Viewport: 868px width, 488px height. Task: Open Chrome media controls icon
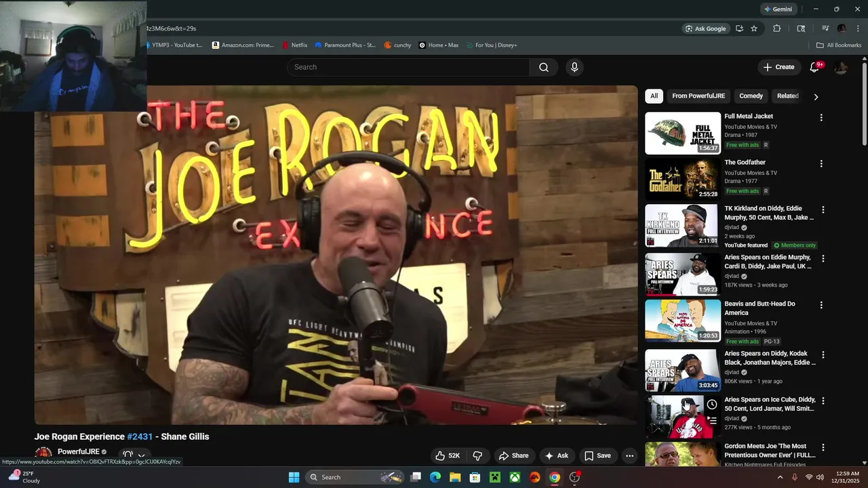point(825,28)
